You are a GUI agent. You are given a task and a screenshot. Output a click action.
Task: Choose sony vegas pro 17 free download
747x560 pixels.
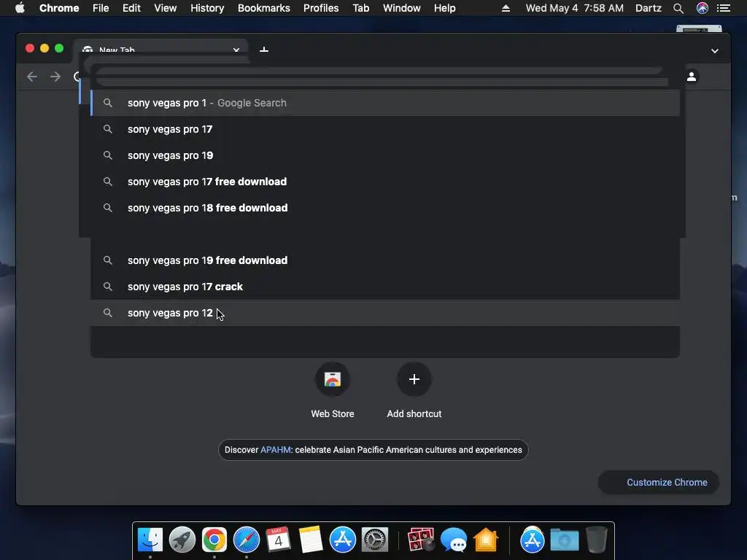[385, 182]
